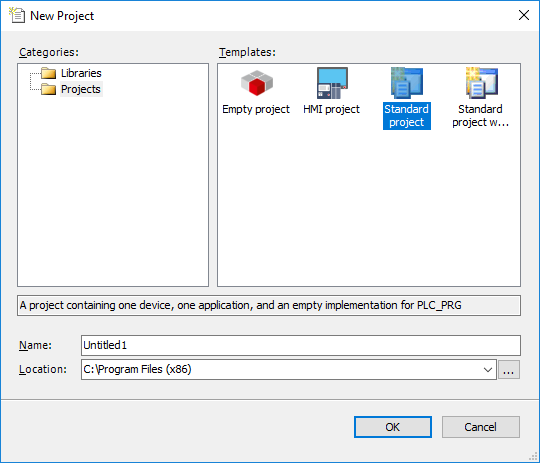
Task: Click the New Project title bar icon
Action: (17, 15)
